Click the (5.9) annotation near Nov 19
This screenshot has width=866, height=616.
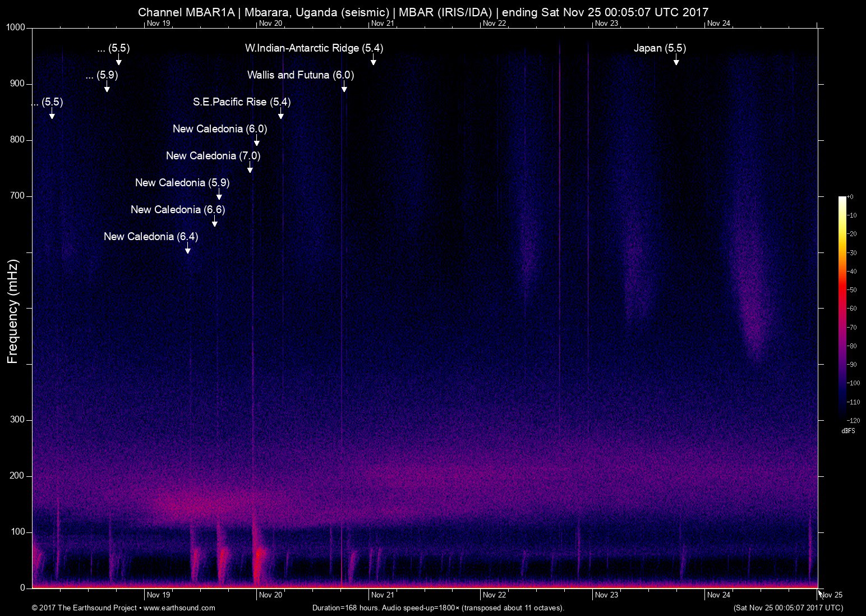[x=102, y=75]
